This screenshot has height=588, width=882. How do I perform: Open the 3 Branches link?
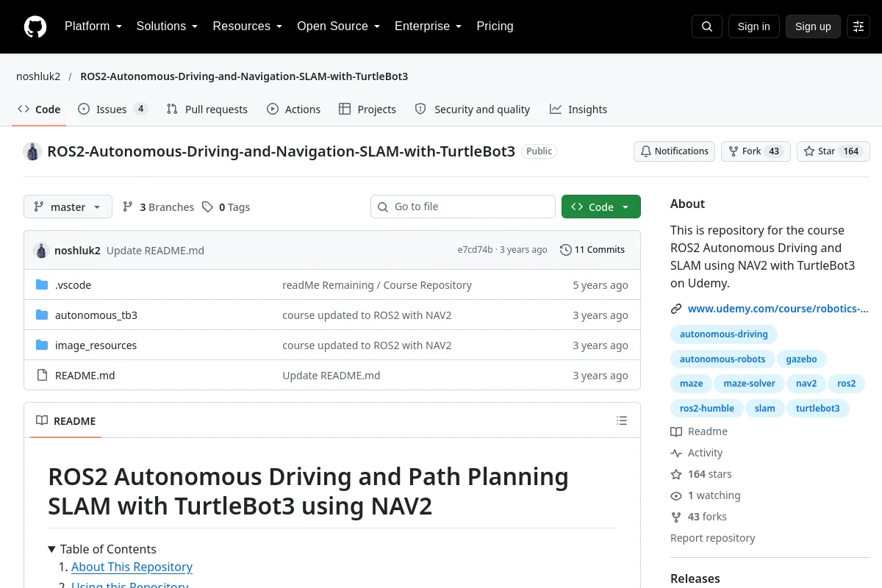point(158,207)
